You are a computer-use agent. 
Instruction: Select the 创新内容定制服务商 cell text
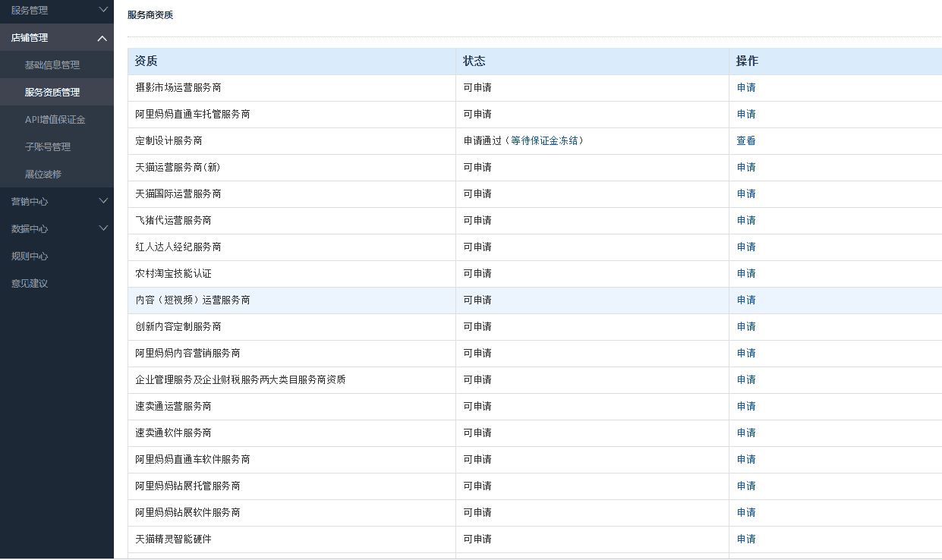[x=178, y=327]
